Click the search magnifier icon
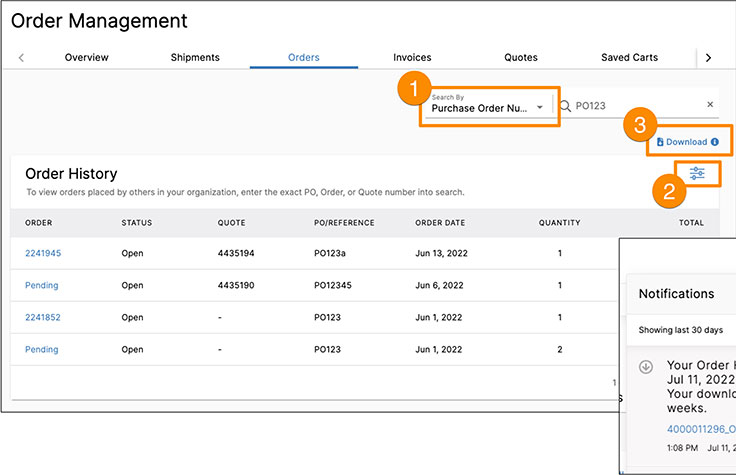Image resolution: width=736 pixels, height=475 pixels. [566, 105]
